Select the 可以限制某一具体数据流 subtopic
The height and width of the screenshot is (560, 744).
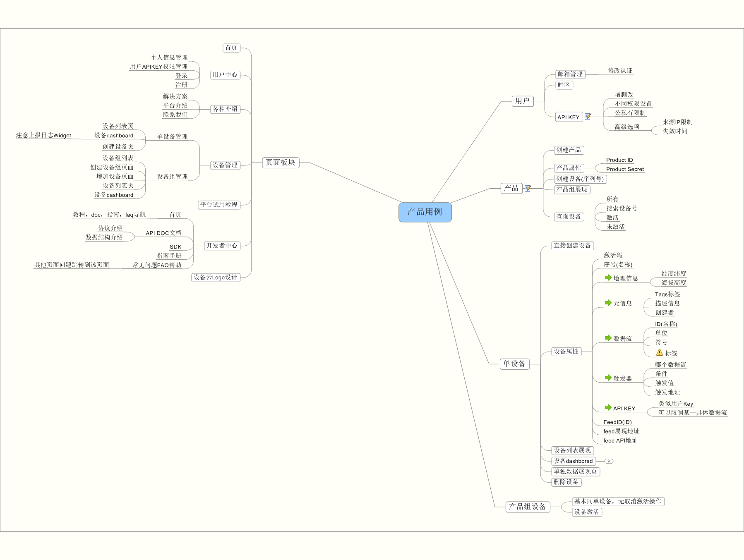(693, 413)
